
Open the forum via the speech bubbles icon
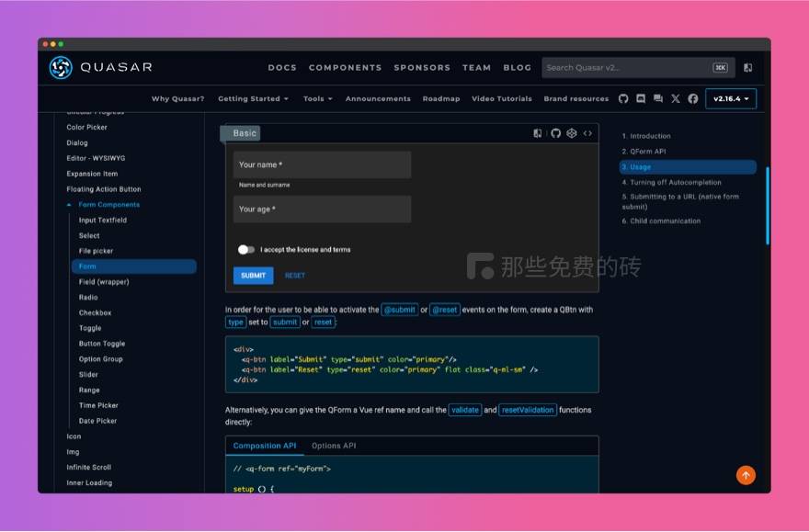[x=659, y=98]
